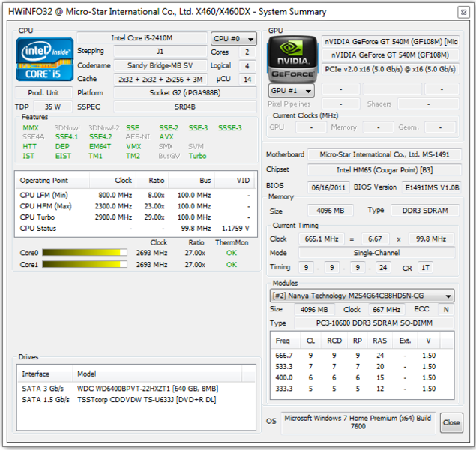
Task: Click the memory Clock field 665.1 MHz
Action: tap(322, 238)
